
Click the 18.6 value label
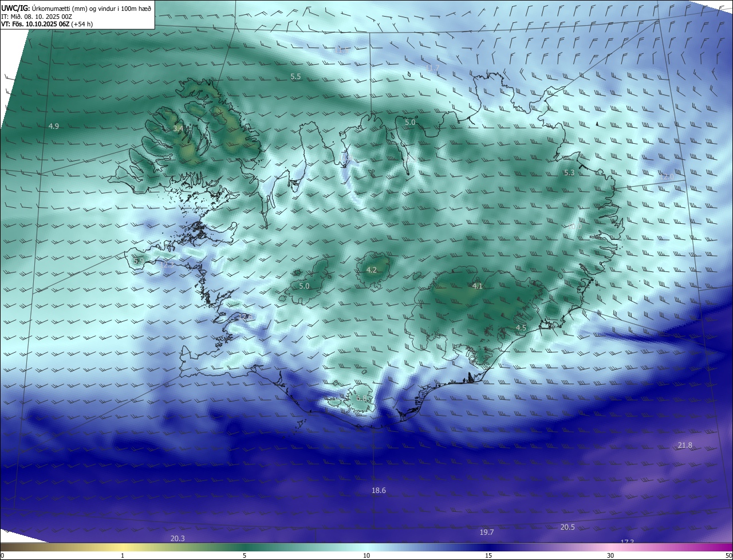point(379,490)
